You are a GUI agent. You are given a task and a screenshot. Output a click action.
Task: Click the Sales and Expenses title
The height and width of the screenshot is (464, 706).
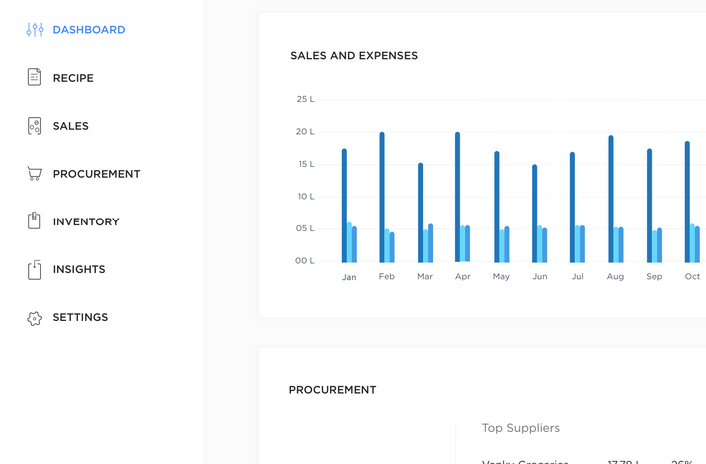354,56
